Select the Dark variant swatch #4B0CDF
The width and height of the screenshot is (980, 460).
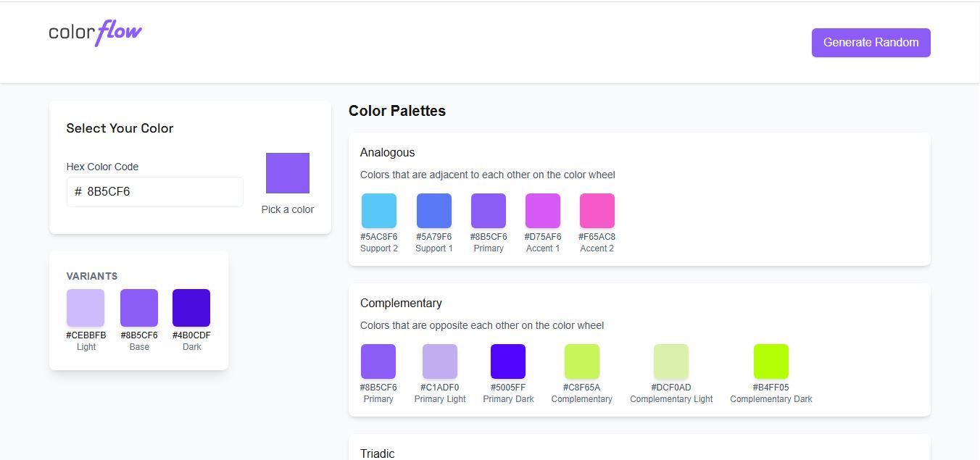(191, 308)
